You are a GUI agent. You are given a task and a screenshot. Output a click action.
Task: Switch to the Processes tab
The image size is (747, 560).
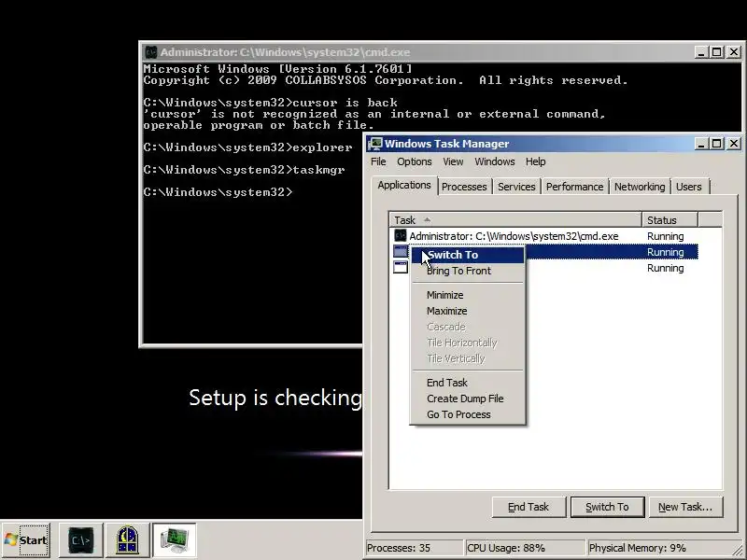coord(464,187)
